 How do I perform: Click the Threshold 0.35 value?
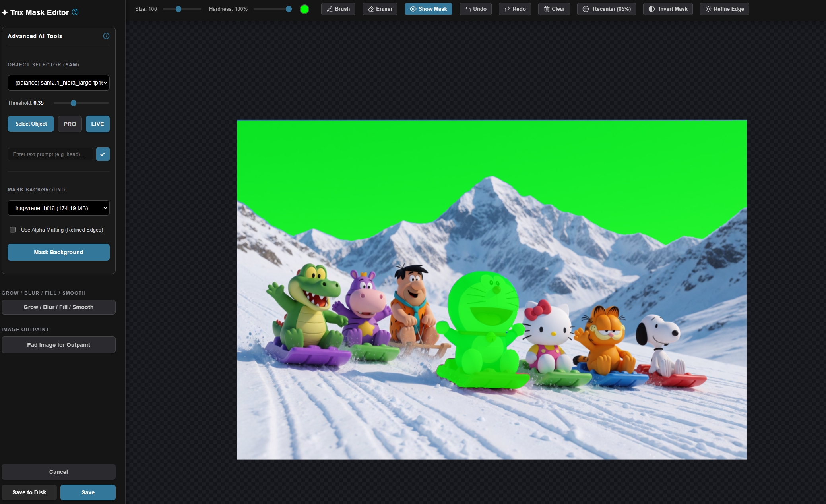[x=39, y=103]
